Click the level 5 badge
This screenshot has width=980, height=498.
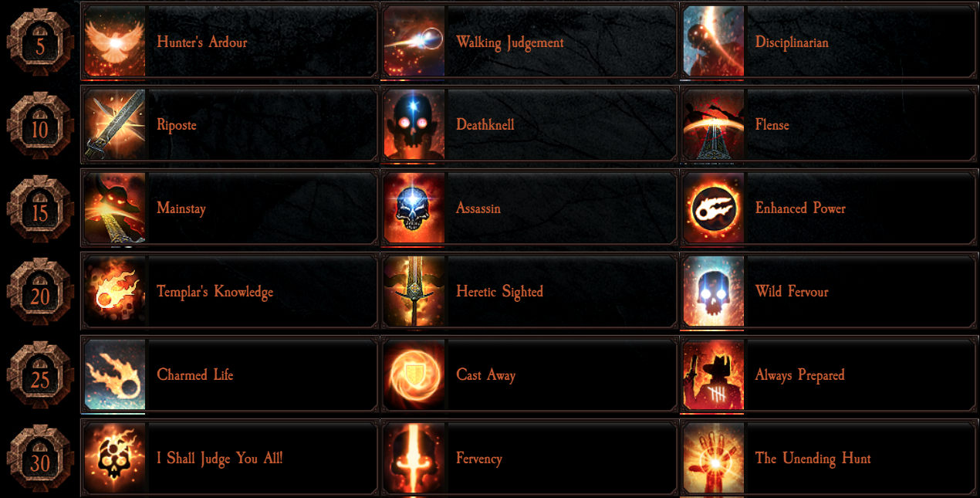(x=40, y=42)
